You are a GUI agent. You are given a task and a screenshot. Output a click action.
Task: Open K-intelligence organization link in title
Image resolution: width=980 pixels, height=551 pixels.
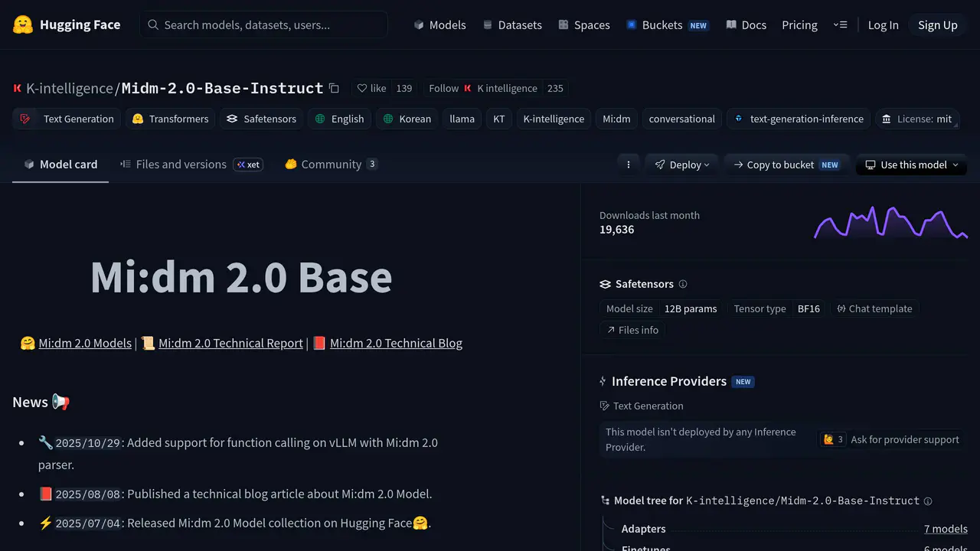coord(70,88)
